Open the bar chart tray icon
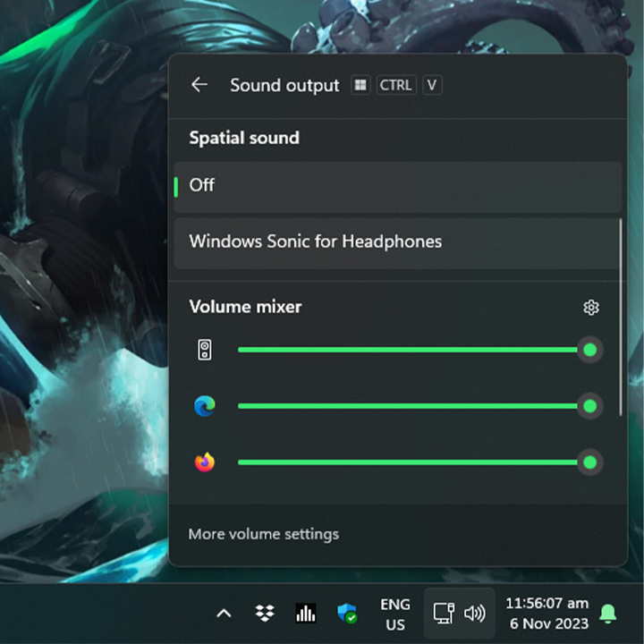644x644 pixels. tap(306, 614)
